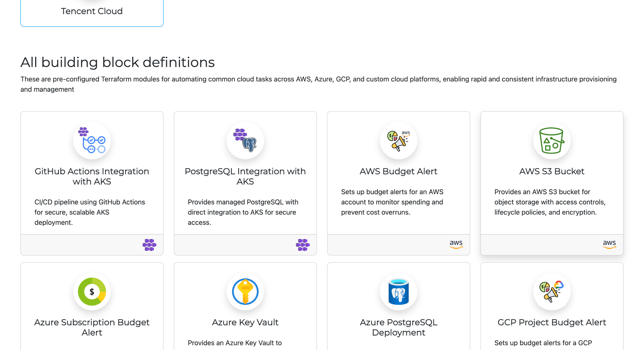Open the Tencent Cloud platform card

point(92,11)
